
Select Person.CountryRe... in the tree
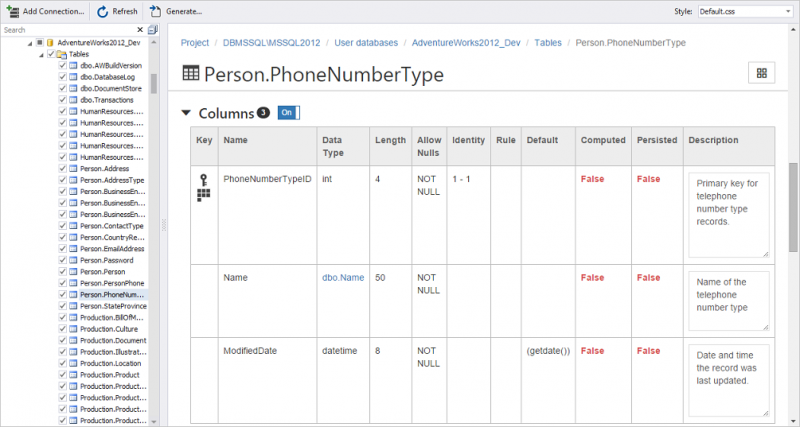pos(112,237)
